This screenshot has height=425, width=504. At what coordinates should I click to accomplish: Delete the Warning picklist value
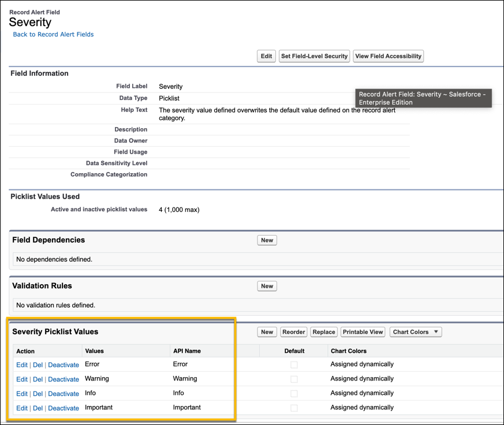coord(38,379)
